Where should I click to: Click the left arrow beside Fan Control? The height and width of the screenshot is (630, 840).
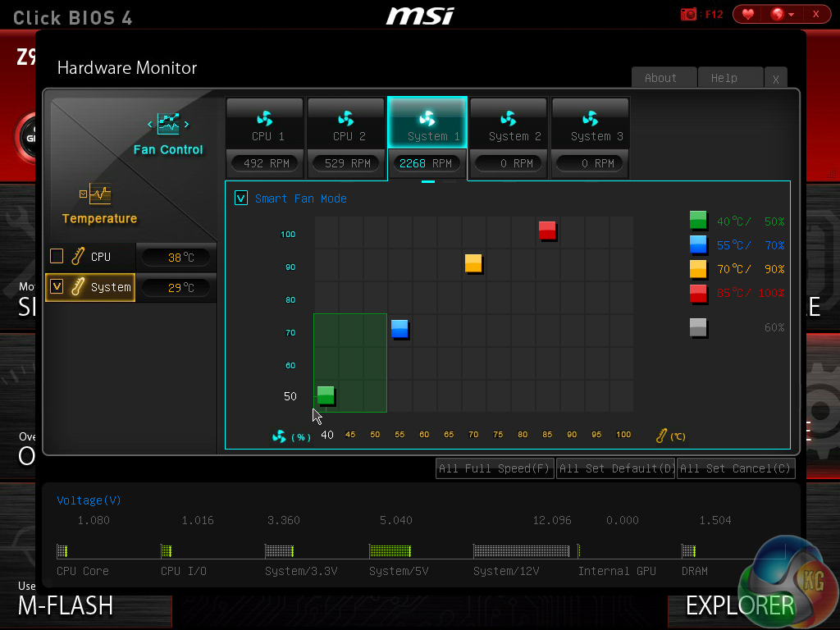[x=149, y=125]
